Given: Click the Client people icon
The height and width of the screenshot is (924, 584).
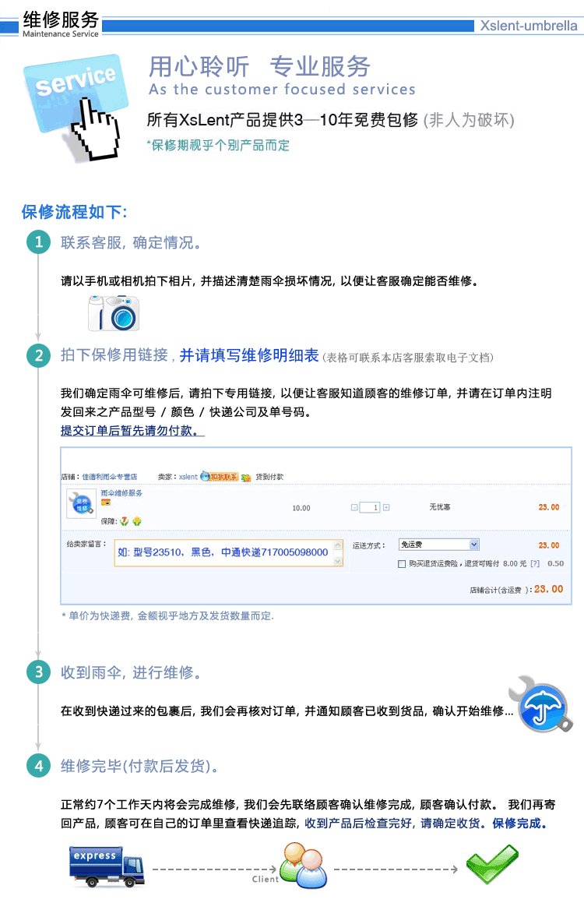Looking at the screenshot, I should click(303, 865).
